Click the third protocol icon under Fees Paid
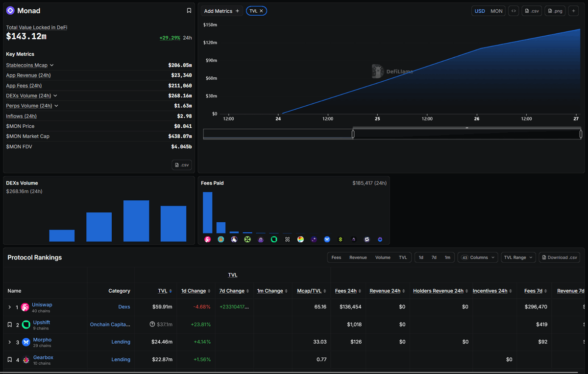 (x=234, y=239)
